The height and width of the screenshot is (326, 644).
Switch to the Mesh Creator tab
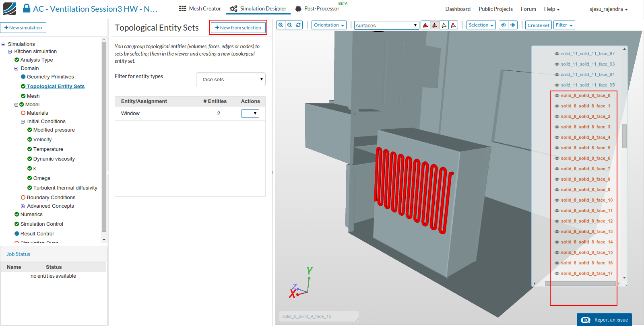click(x=200, y=8)
